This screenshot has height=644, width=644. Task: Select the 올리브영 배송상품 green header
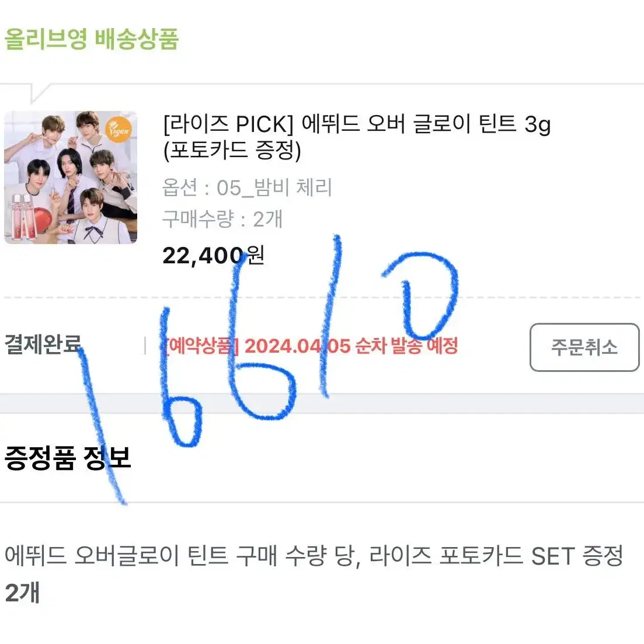coord(91,39)
